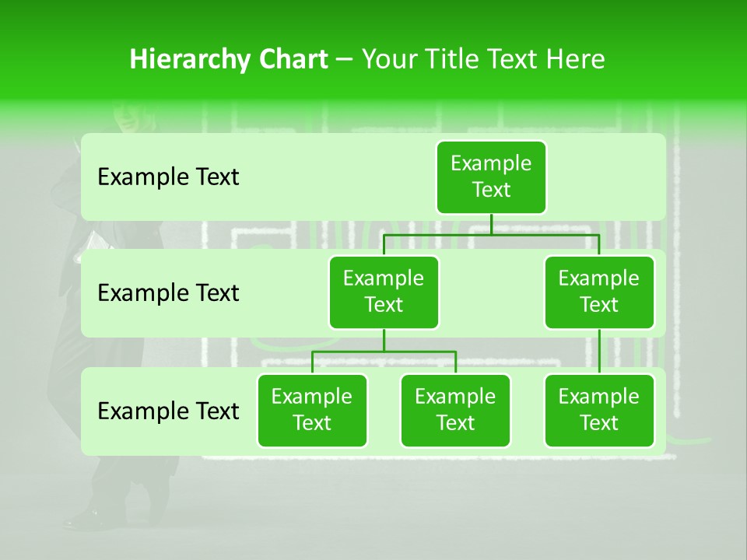Click the middle row Example Text label
The image size is (747, 560).
point(167,293)
